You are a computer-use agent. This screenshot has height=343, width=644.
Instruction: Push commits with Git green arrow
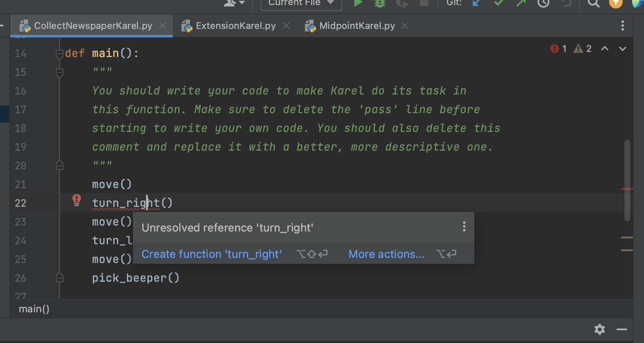tap(521, 3)
